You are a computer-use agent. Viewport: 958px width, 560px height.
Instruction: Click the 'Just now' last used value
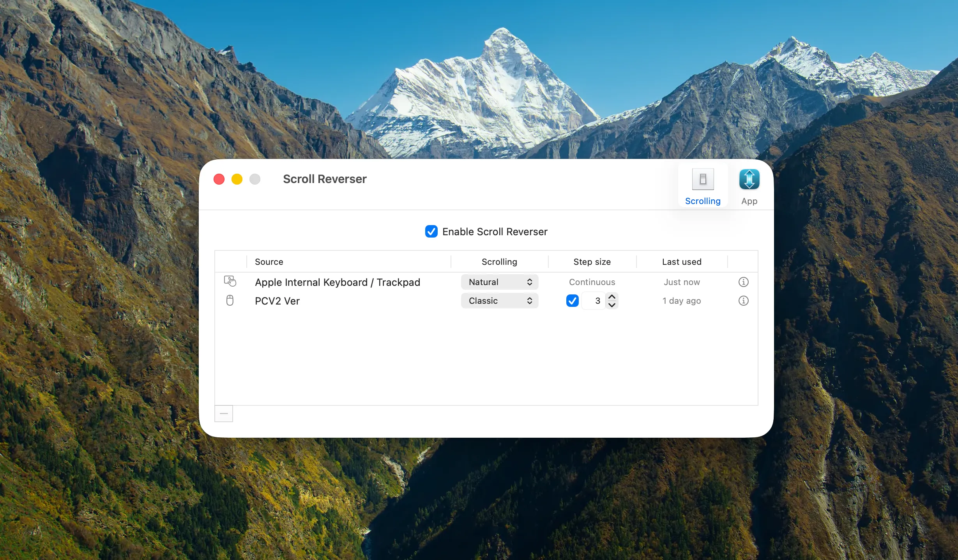[x=682, y=282]
